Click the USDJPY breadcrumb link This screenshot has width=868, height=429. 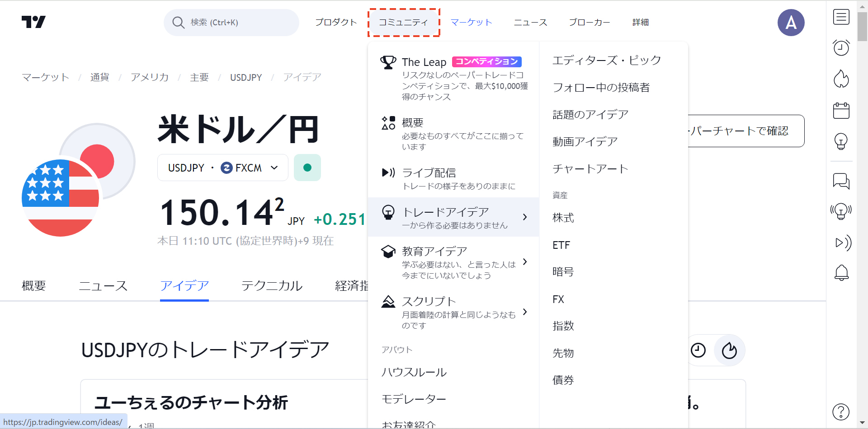point(246,77)
